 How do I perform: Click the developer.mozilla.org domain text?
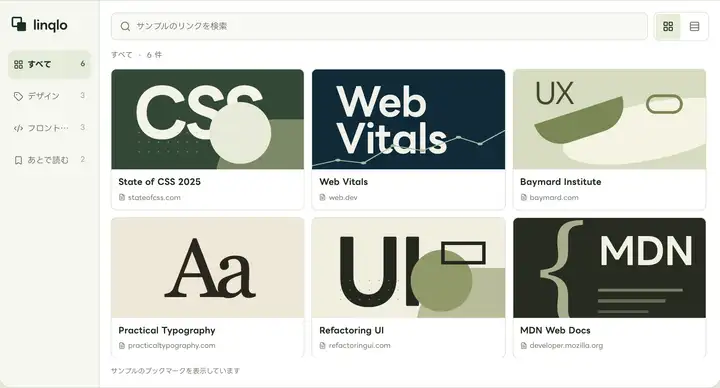[x=566, y=346]
